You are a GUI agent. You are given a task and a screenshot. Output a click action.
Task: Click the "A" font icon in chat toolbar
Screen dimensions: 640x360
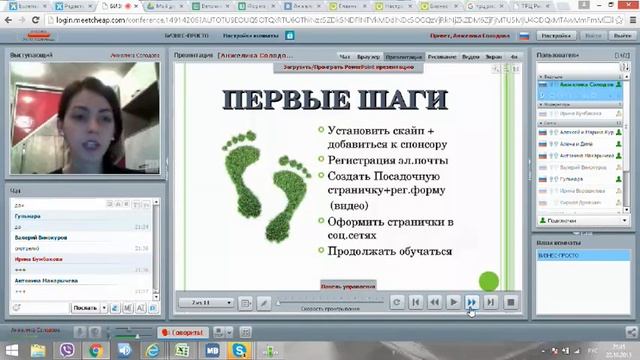pos(140,308)
